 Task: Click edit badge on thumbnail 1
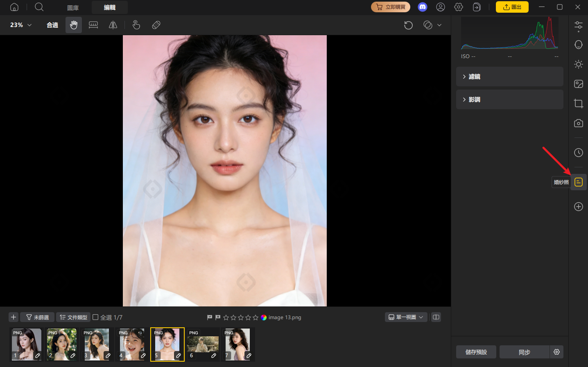point(38,356)
